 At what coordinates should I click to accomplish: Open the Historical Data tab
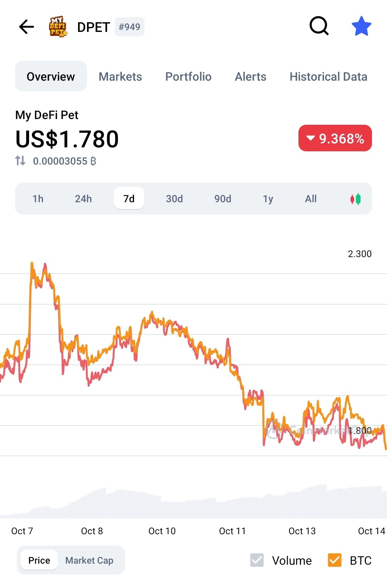[x=329, y=76]
